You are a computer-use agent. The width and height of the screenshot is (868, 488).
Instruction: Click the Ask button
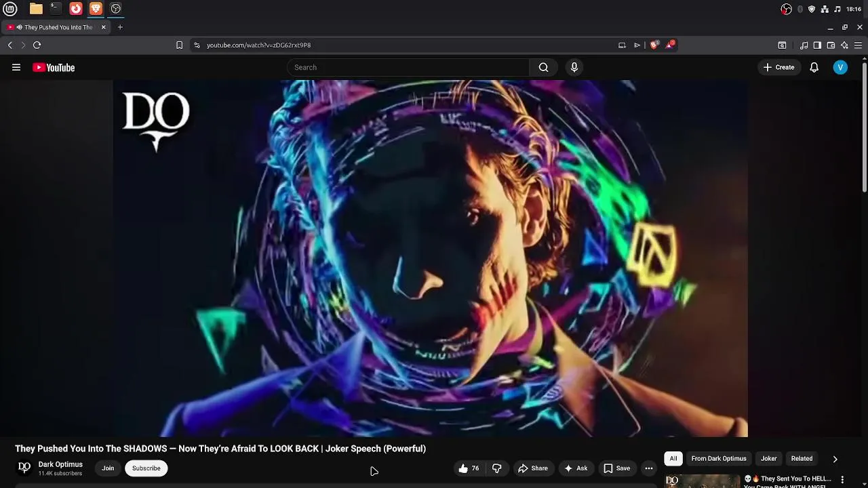[576, 468]
